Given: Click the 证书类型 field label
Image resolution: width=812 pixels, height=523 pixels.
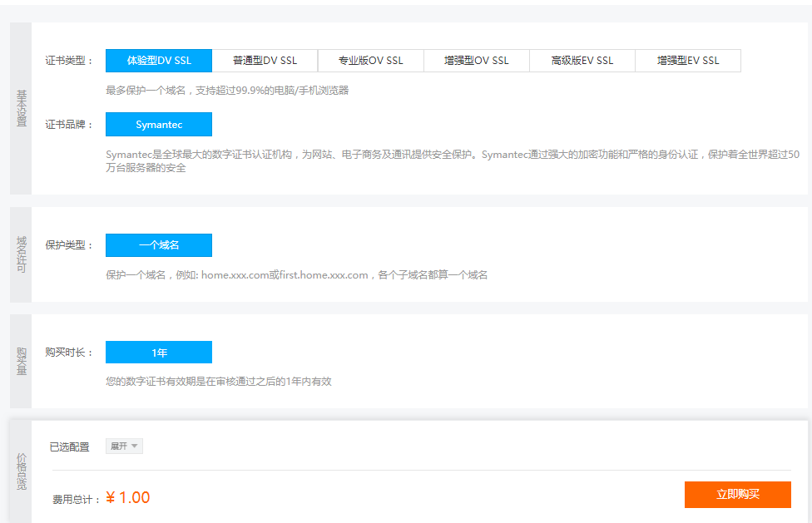Looking at the screenshot, I should [x=69, y=61].
